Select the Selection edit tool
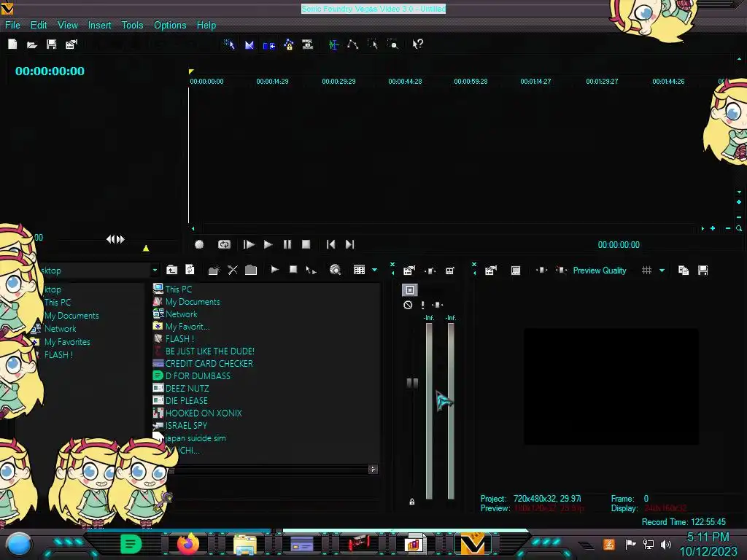Image resolution: width=747 pixels, height=560 pixels. pos(373,44)
